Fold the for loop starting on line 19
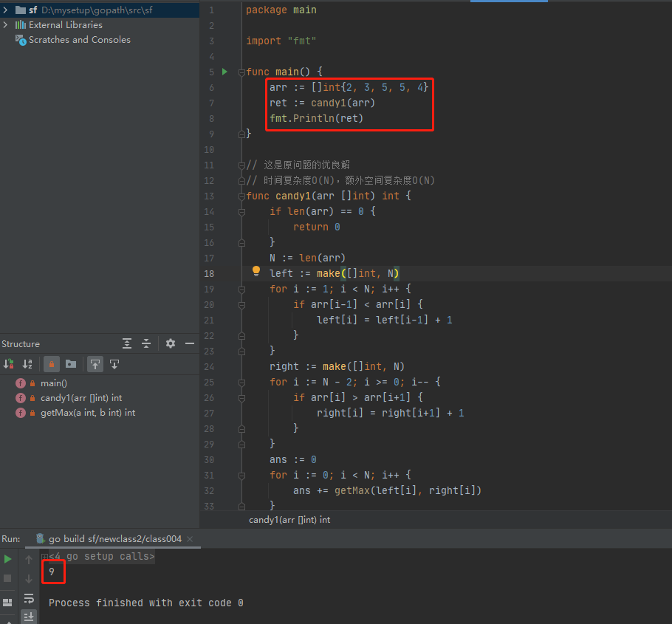Viewport: 672px width, 624px height. 241,289
